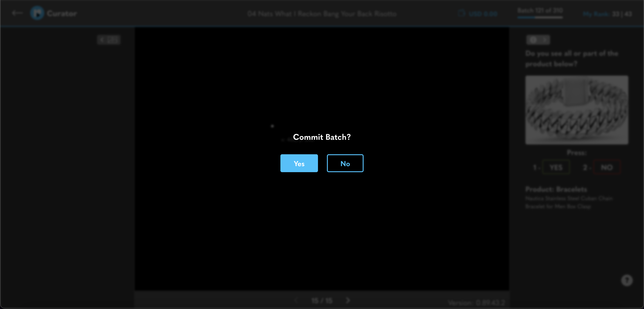Viewport: 644px width, 309px height.
Task: Click the My Rank label
Action: [595, 14]
